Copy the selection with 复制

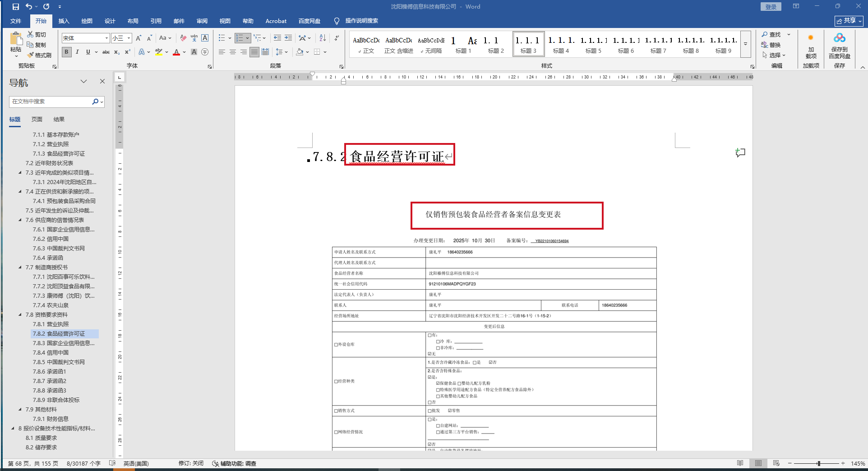click(x=37, y=45)
